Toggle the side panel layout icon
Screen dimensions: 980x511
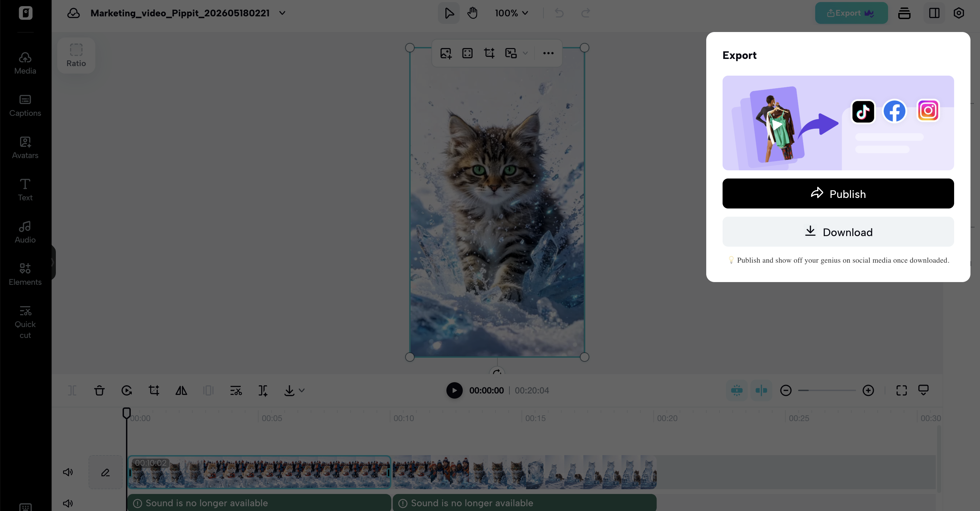[934, 13]
